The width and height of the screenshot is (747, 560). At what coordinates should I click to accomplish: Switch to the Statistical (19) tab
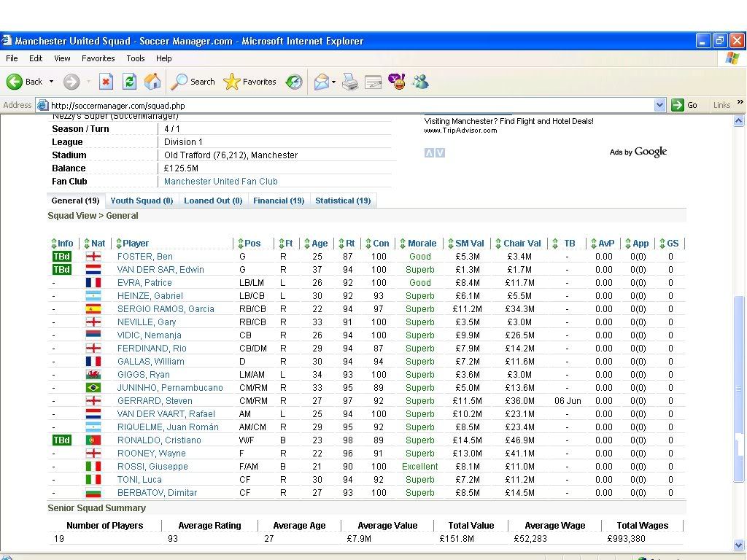343,201
